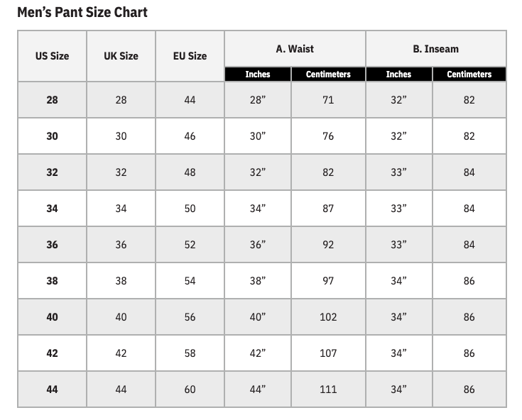522x420 pixels.
Task: Click the B. Inseam header cell
Action: coord(436,49)
